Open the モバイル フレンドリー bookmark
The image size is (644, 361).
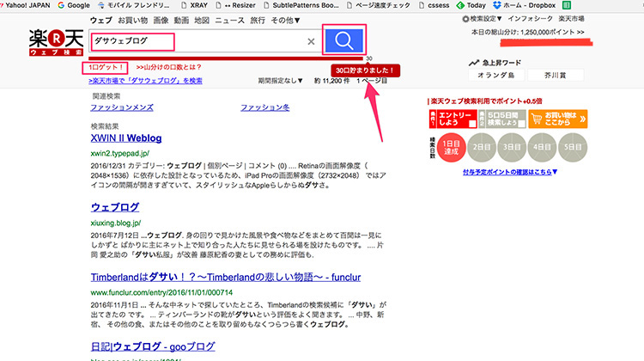coord(134,5)
